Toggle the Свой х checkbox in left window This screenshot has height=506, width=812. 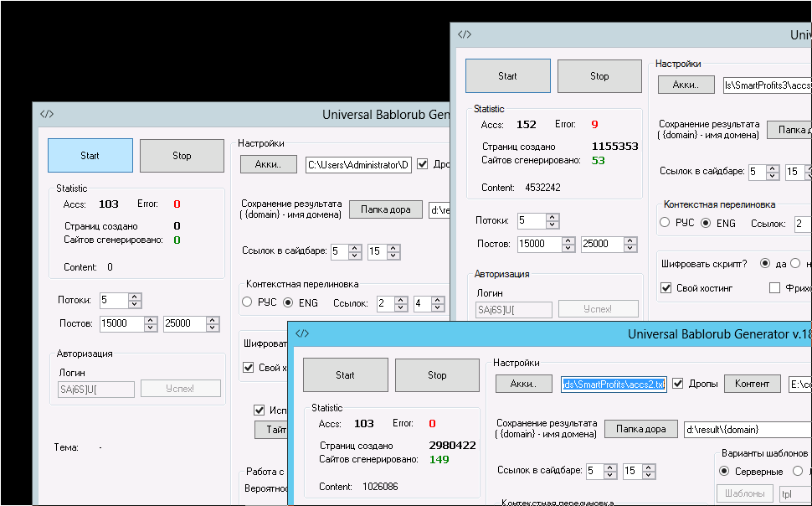point(249,368)
